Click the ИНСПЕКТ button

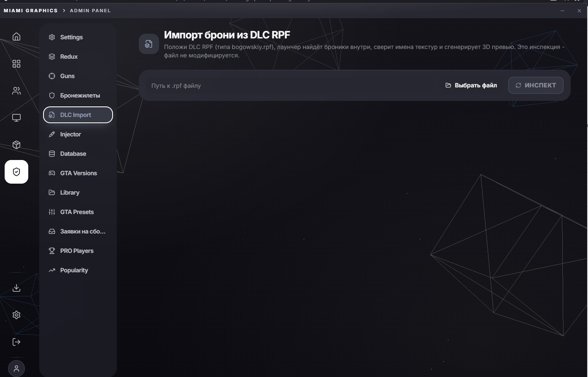tap(536, 85)
